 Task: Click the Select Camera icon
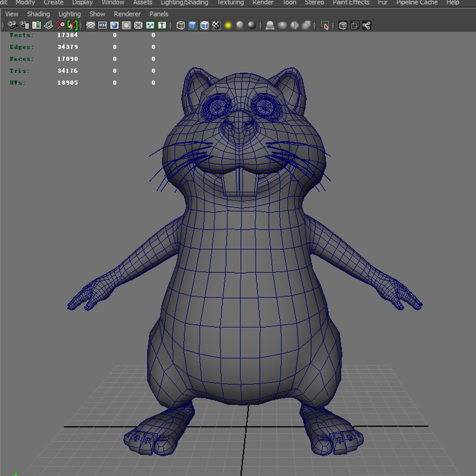pyautogui.click(x=12, y=25)
